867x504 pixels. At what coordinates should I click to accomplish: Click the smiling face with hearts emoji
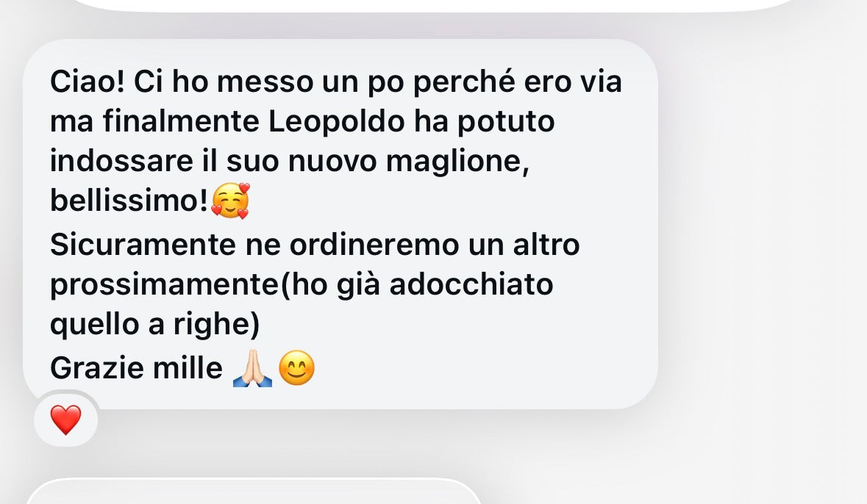pos(231,201)
